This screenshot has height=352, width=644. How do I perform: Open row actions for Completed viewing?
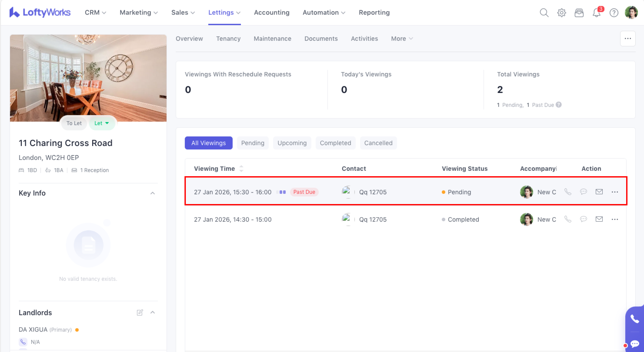pos(614,219)
